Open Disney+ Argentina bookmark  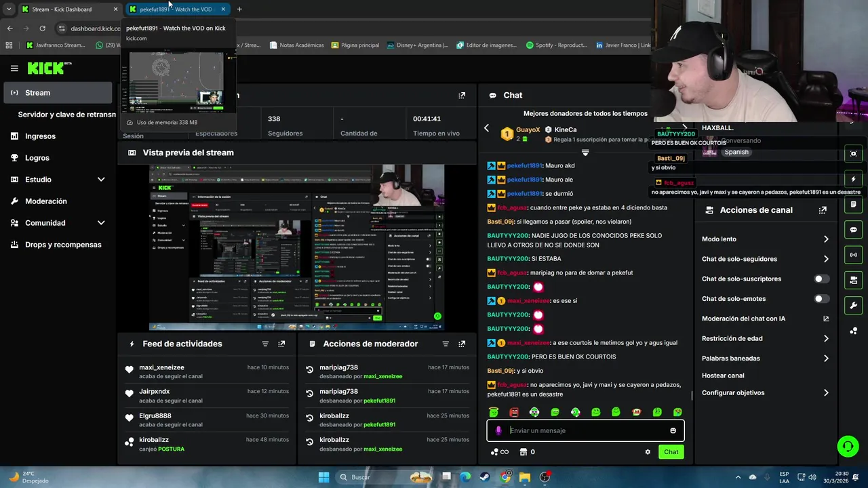(418, 45)
